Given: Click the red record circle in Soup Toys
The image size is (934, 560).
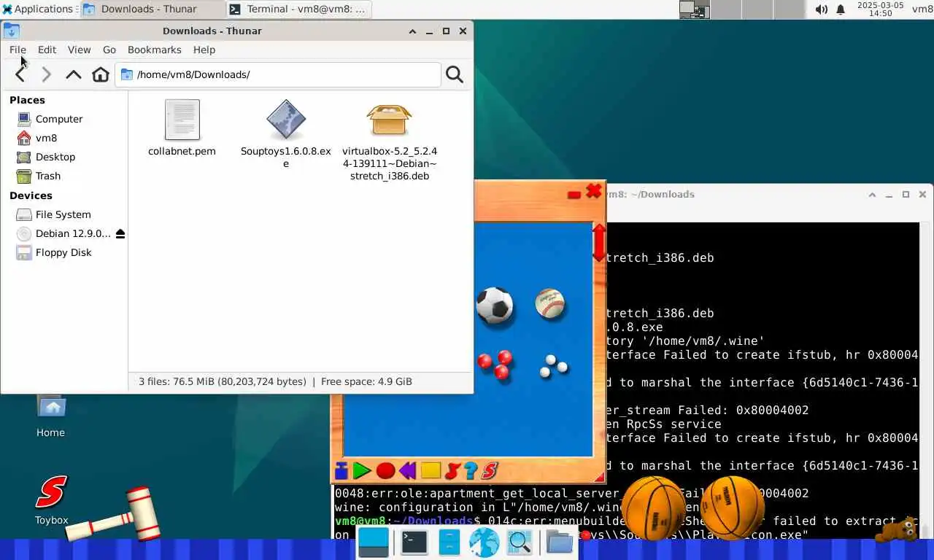Looking at the screenshot, I should (385, 471).
